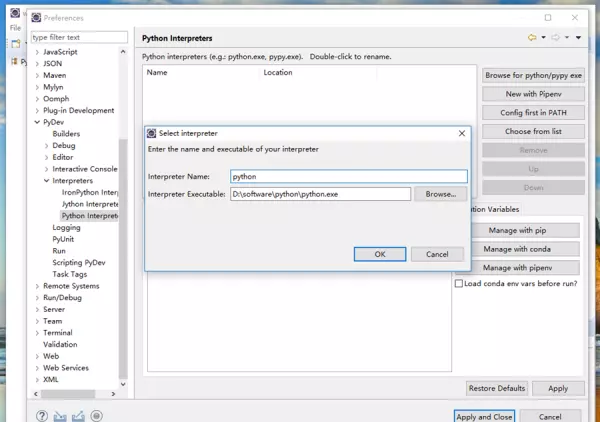The width and height of the screenshot is (600, 422).
Task: Click the back navigation arrow icon
Action: (x=532, y=37)
